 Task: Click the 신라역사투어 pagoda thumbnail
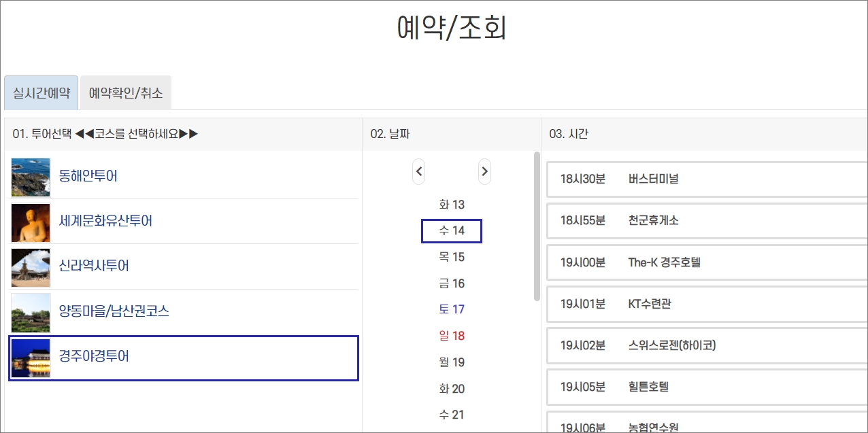[x=30, y=266]
